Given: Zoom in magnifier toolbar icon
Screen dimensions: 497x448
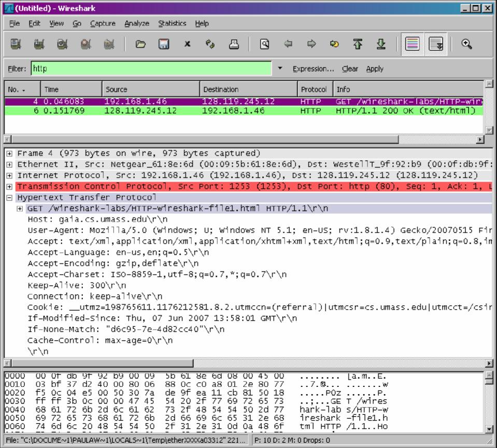Looking at the screenshot, I should tap(466, 44).
